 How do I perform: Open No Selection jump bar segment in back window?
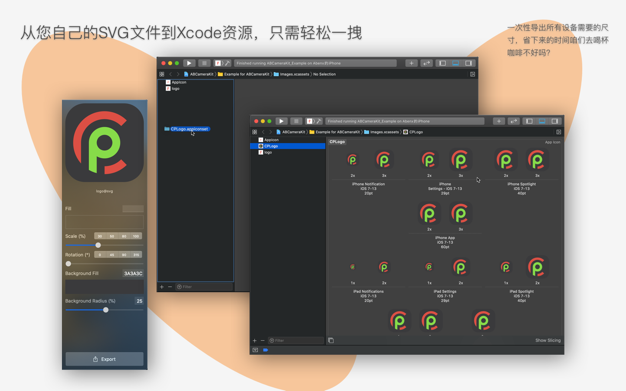[x=324, y=74]
